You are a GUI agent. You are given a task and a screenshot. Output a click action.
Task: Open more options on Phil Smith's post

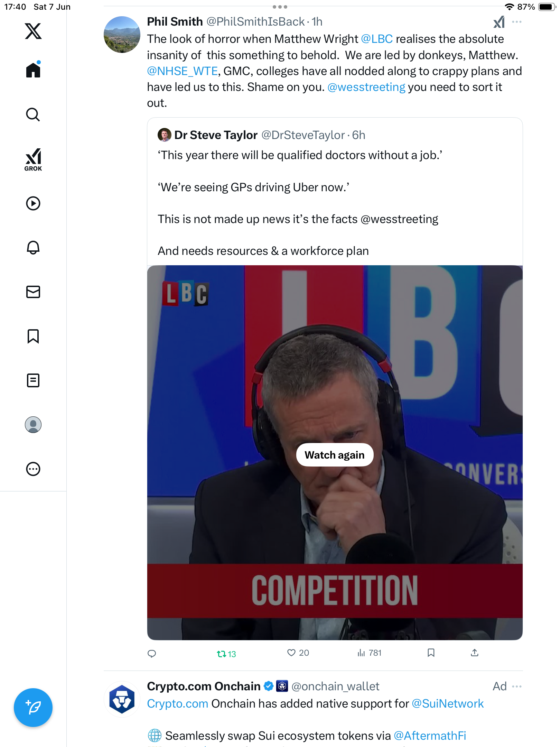[517, 22]
